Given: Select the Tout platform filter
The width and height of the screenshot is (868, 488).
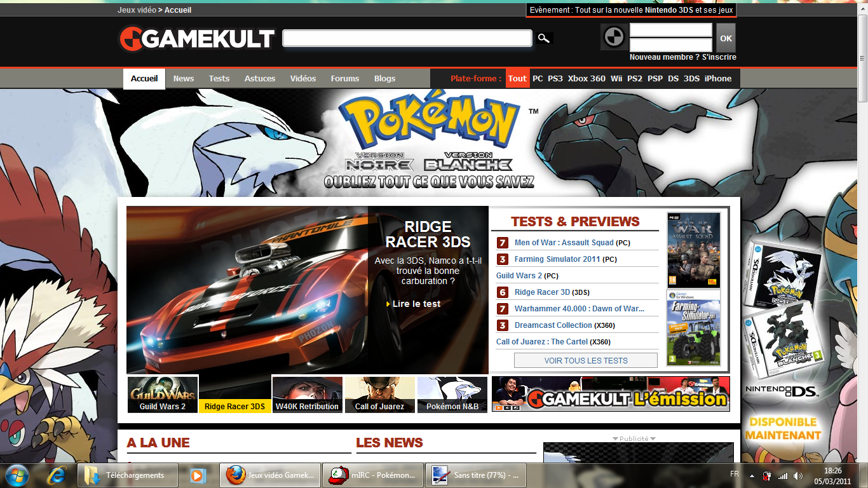Looking at the screenshot, I should (x=517, y=79).
